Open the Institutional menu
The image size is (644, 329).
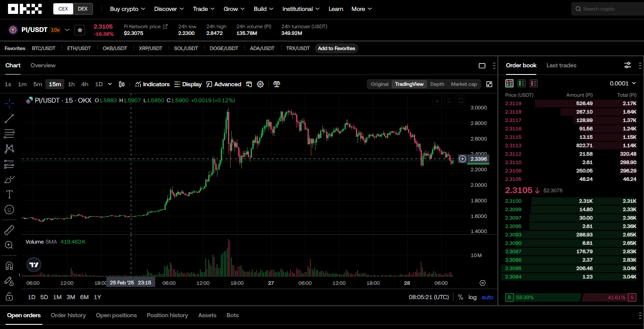click(x=301, y=9)
